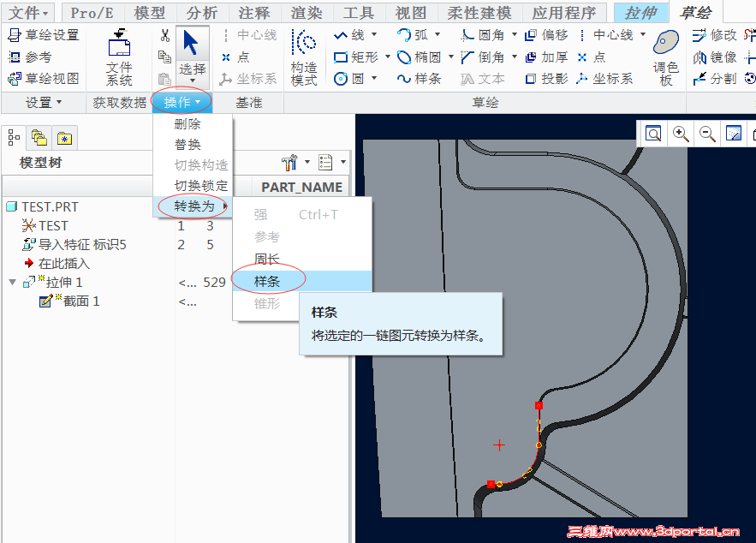The image size is (756, 543).
Task: Click the 修改 modify tool
Action: click(x=715, y=35)
